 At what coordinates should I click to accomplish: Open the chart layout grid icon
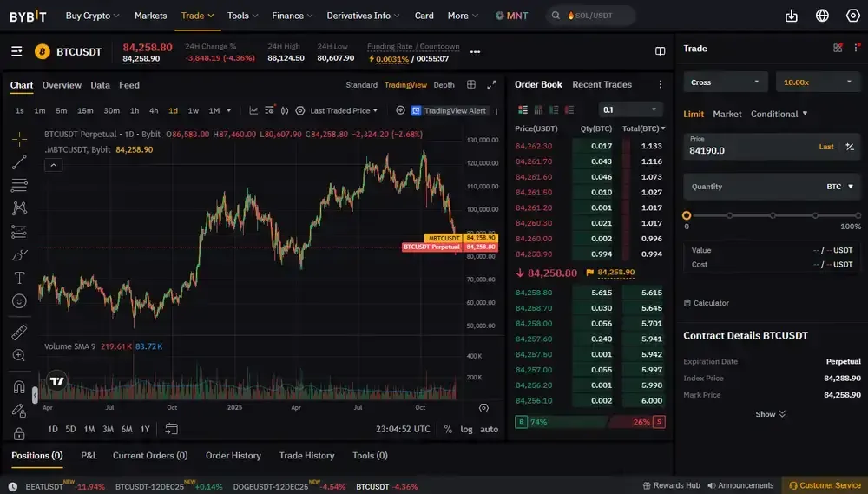click(471, 85)
